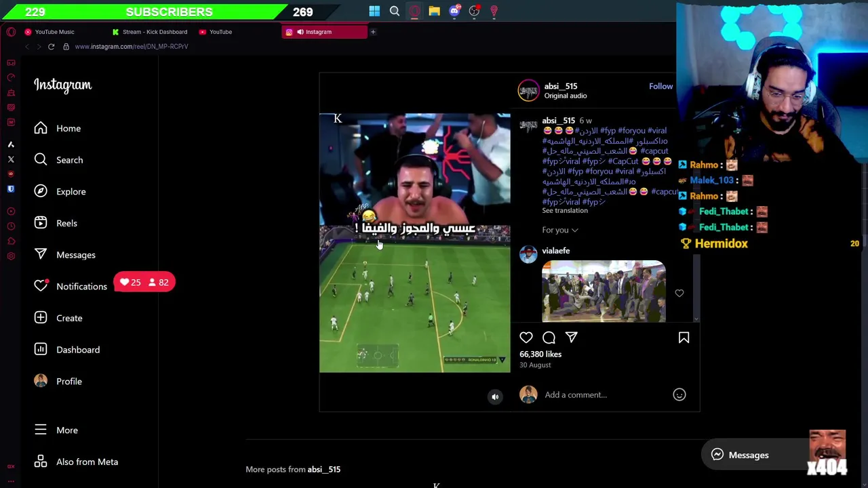This screenshot has width=868, height=488.
Task: Click the reel video to pause
Action: [414, 243]
